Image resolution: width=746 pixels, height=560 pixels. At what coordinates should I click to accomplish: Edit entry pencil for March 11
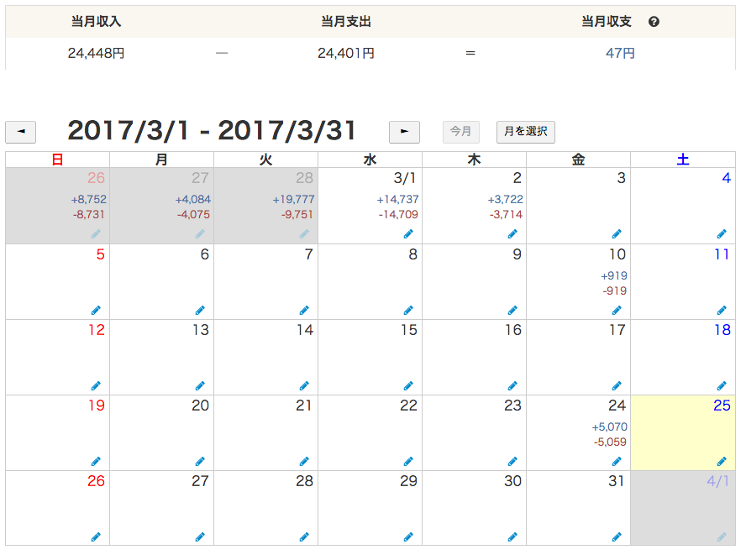[x=722, y=311]
